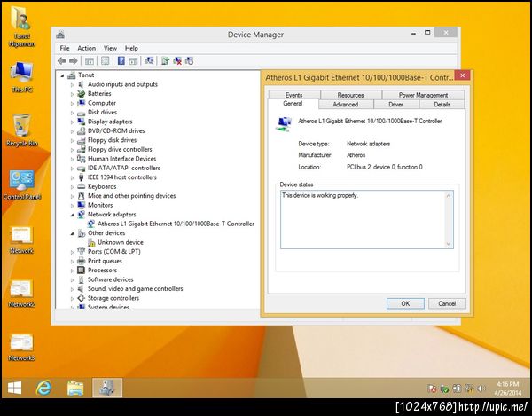Open File Explorer from taskbar
This screenshot has width=532, height=416.
click(75, 388)
